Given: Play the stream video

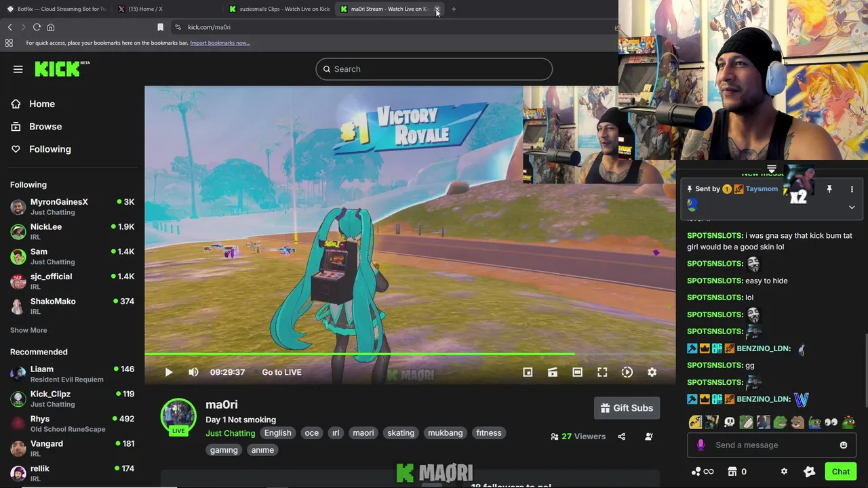Looking at the screenshot, I should point(169,372).
